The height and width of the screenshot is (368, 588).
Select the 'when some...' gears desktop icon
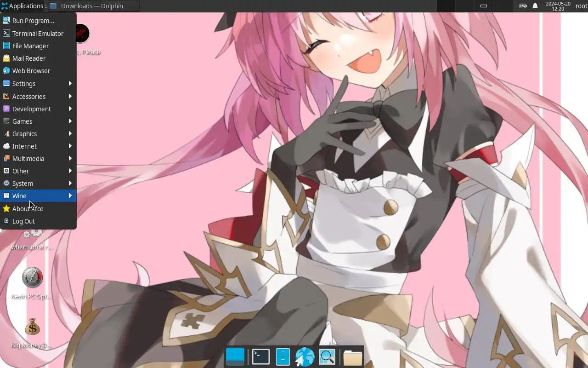[32, 240]
